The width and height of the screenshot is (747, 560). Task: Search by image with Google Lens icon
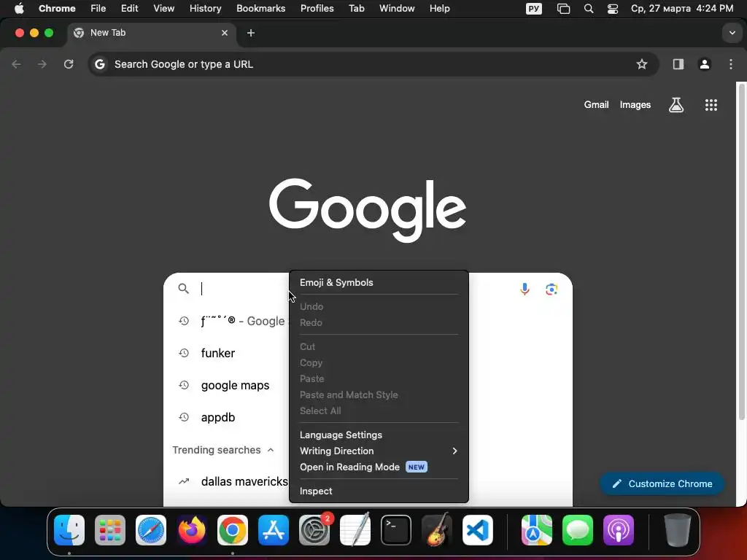tap(551, 289)
